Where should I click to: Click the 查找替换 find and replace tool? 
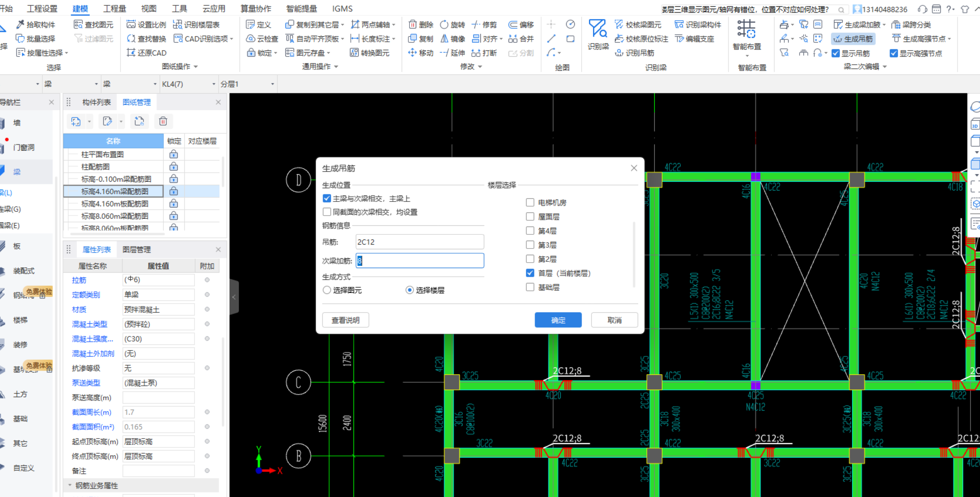[x=146, y=39]
